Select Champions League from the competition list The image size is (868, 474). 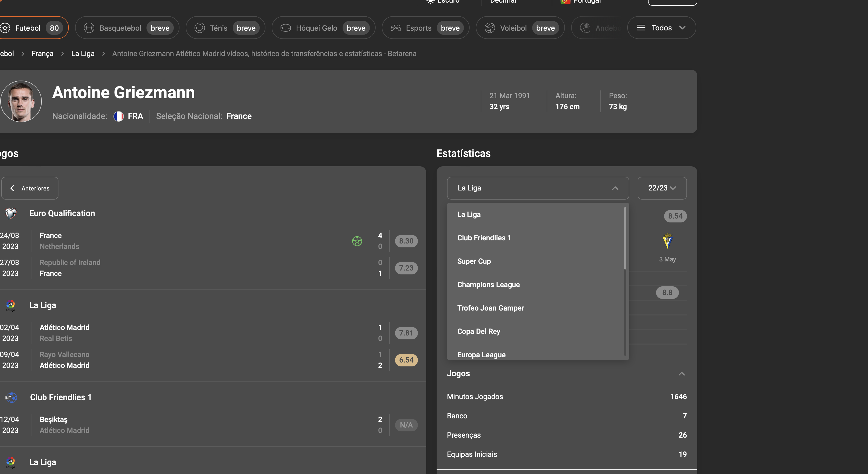[489, 285]
